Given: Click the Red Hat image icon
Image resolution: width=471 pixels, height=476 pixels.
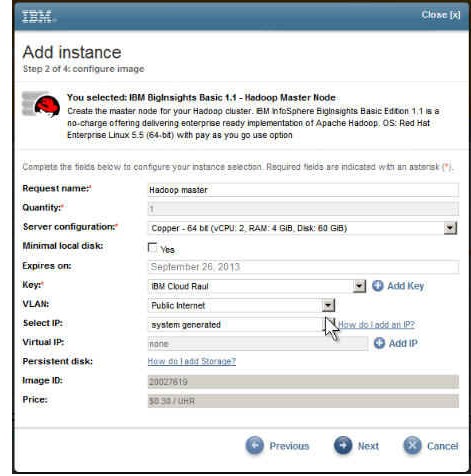Looking at the screenshot, I should point(41,104).
